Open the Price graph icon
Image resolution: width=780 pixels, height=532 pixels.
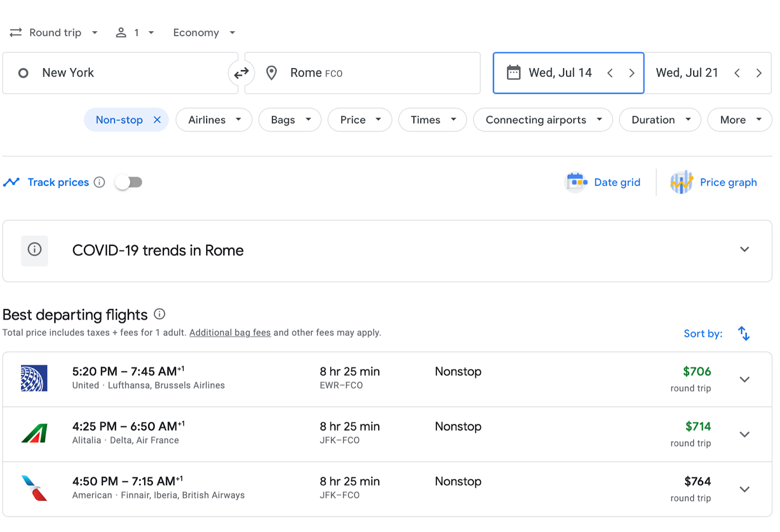coord(681,182)
